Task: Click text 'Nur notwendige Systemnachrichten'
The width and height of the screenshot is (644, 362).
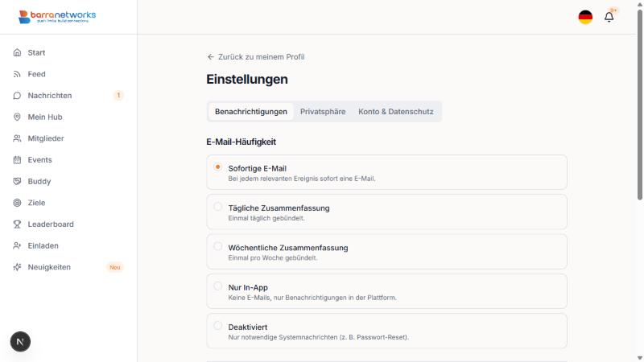Action: (x=285, y=337)
